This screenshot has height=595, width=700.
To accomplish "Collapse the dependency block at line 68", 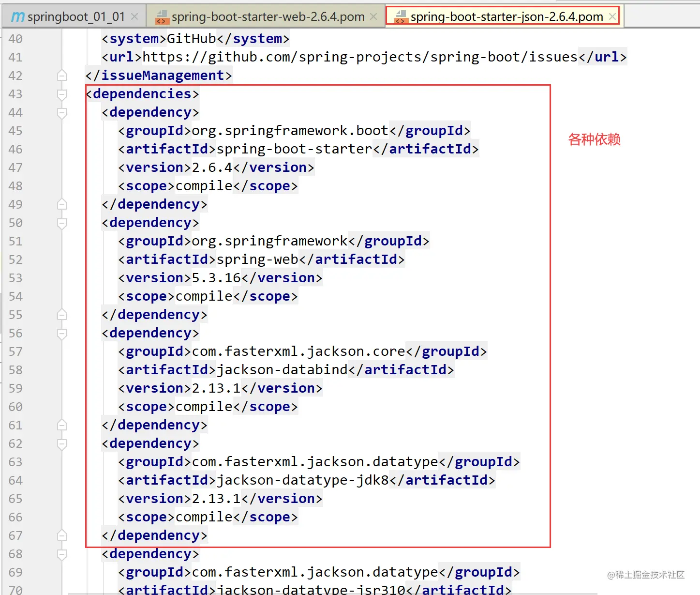I will [x=62, y=554].
